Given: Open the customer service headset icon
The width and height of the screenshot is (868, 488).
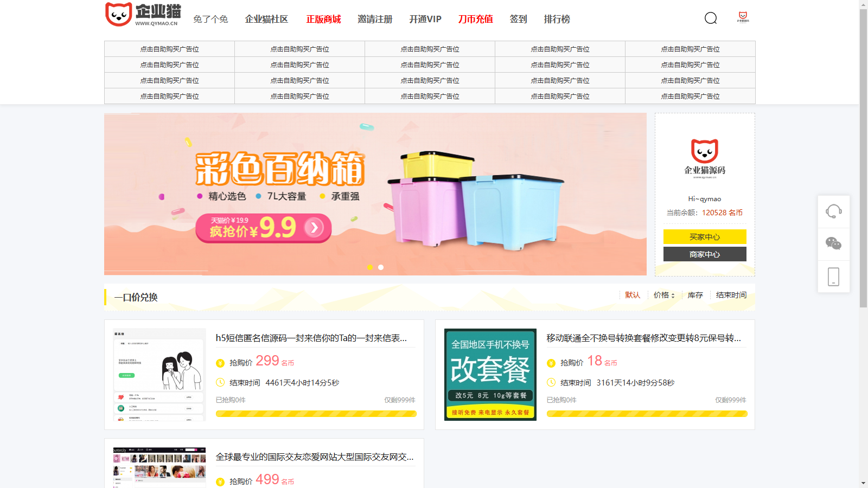Looking at the screenshot, I should pos(833,211).
